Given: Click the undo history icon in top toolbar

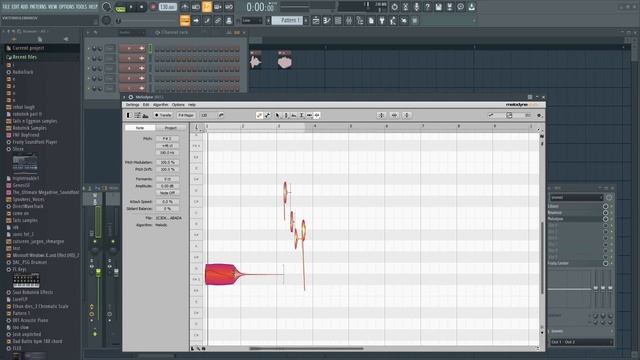Looking at the screenshot, I should coord(394,7).
